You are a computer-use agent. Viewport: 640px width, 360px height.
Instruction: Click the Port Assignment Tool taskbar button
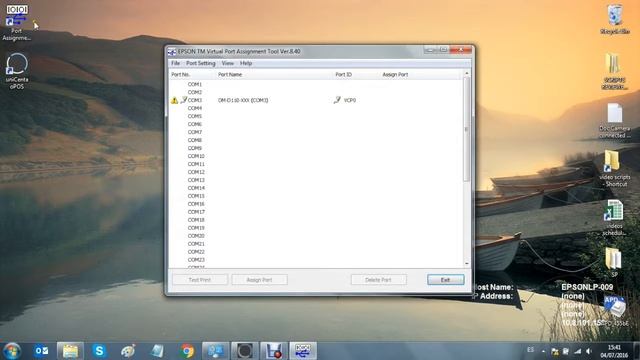pyautogui.click(x=303, y=351)
